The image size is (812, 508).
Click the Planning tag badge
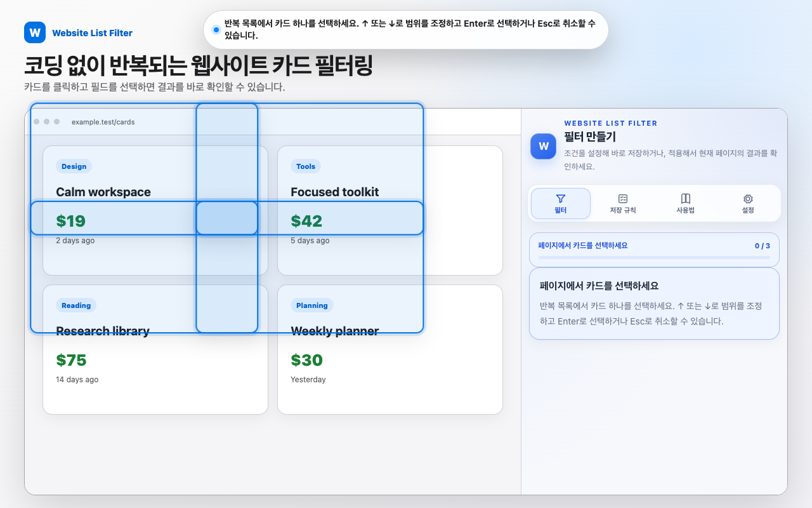[x=312, y=305]
